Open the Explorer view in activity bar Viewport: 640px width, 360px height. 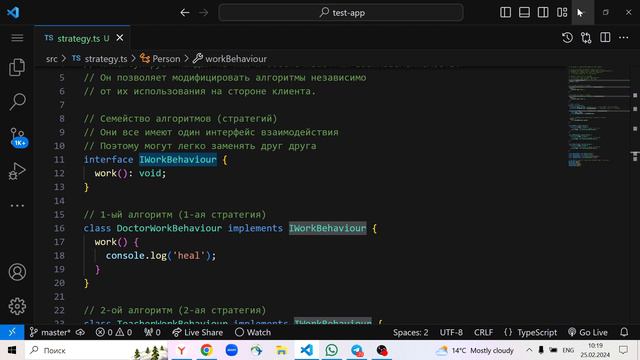coord(17,67)
